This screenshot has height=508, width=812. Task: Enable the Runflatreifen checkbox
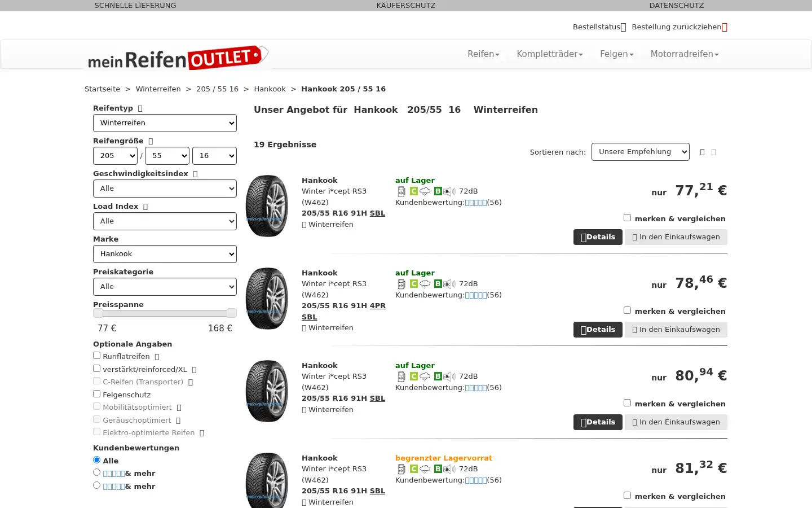(96, 356)
